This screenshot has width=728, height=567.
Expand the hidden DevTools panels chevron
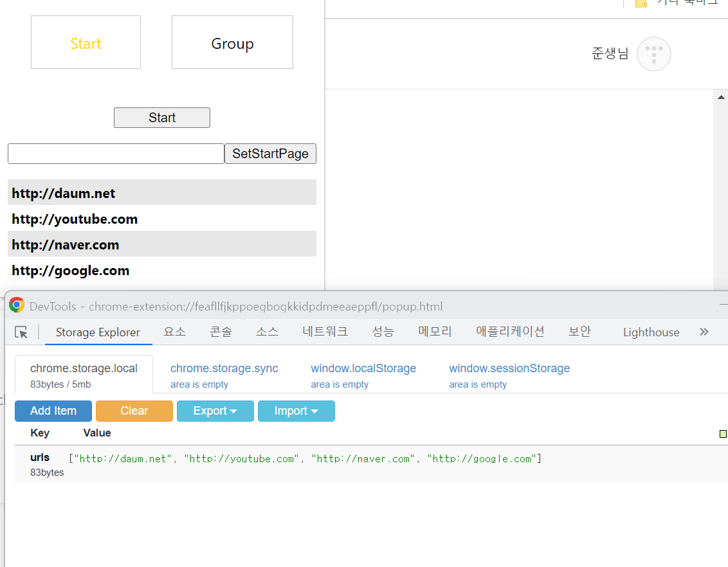click(x=704, y=332)
